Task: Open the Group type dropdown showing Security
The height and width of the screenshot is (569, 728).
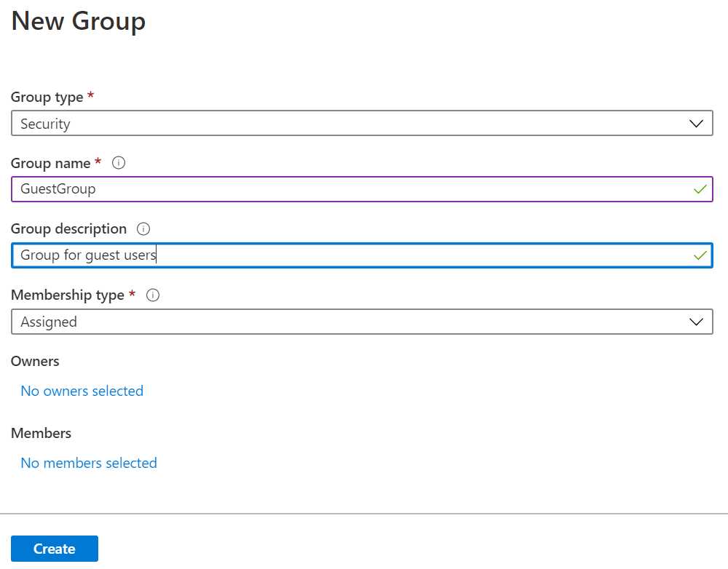Action: pos(362,123)
